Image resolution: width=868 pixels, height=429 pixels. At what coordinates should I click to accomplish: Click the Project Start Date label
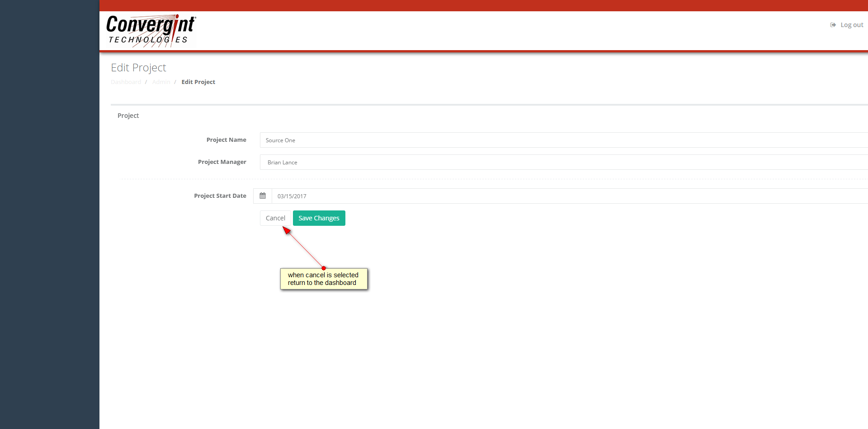click(x=220, y=196)
